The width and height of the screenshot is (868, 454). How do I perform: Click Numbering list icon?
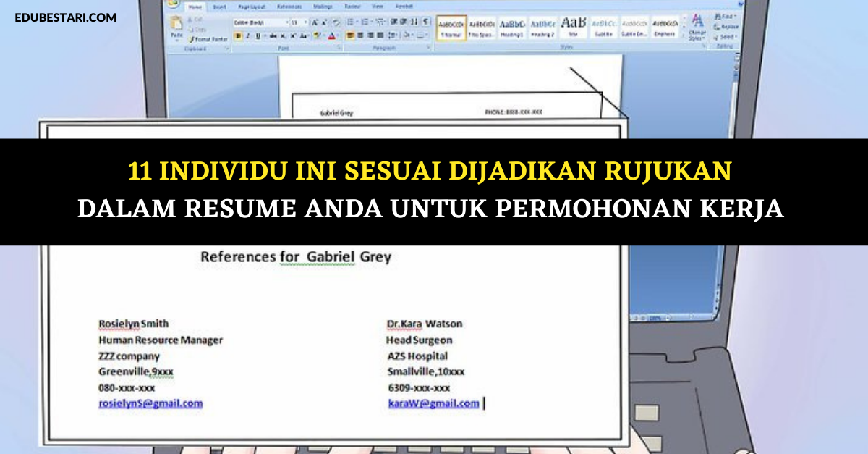365,22
